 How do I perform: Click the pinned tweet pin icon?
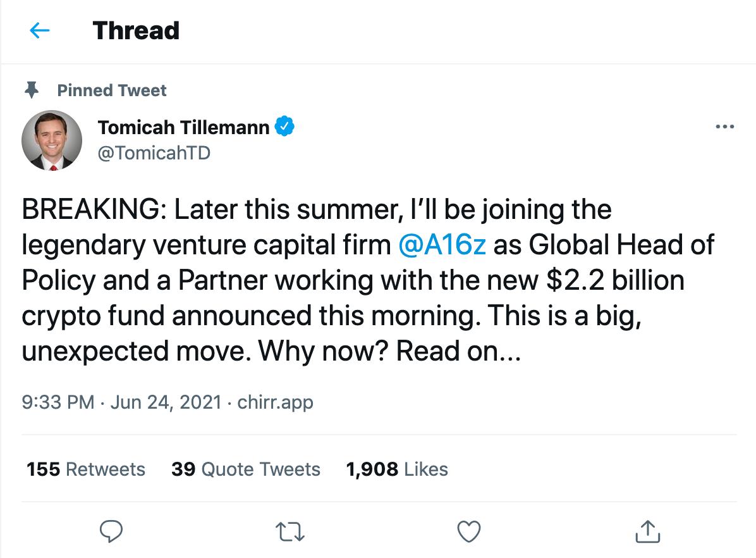click(x=31, y=90)
